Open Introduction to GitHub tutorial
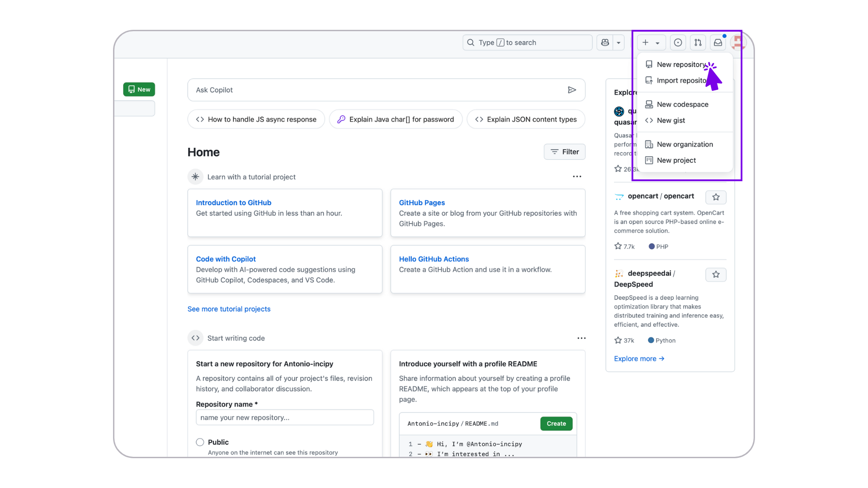This screenshot has width=868, height=488. pos(233,202)
